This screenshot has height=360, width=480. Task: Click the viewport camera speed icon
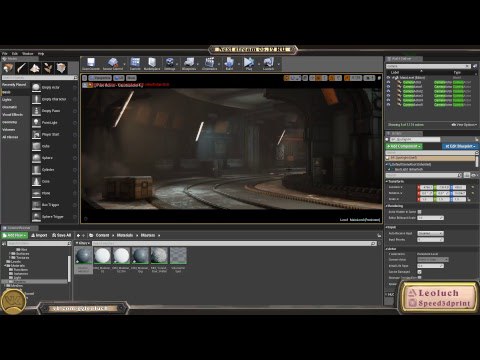[369, 78]
